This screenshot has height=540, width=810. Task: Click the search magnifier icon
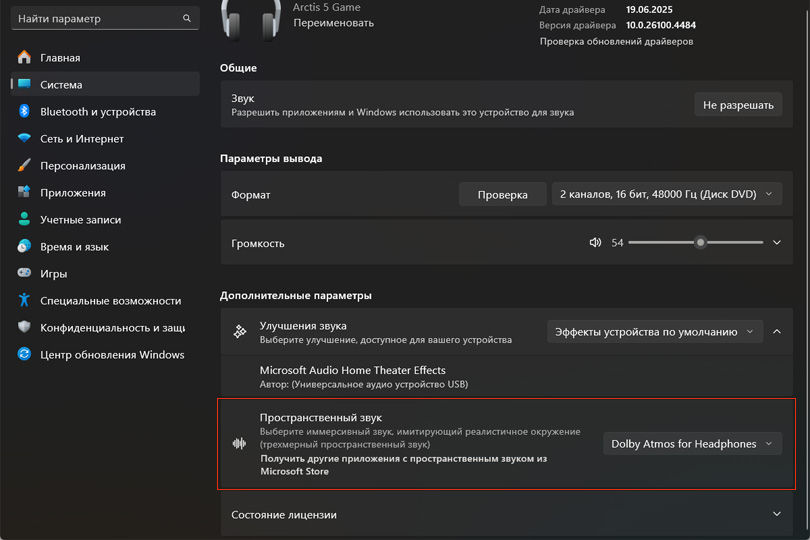[186, 18]
